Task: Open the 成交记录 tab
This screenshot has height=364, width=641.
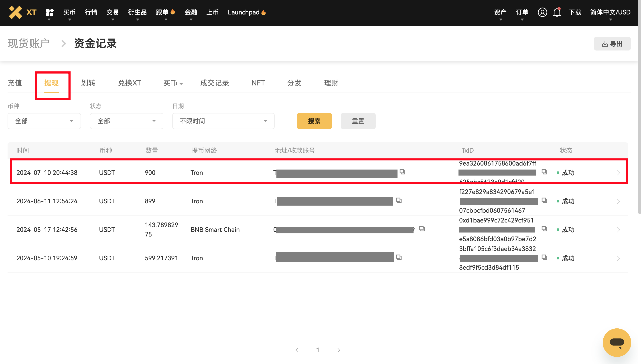Action: click(215, 83)
